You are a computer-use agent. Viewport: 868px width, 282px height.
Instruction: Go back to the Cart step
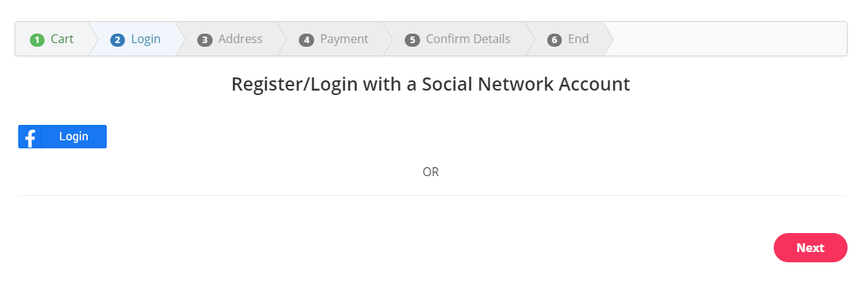[x=62, y=39]
